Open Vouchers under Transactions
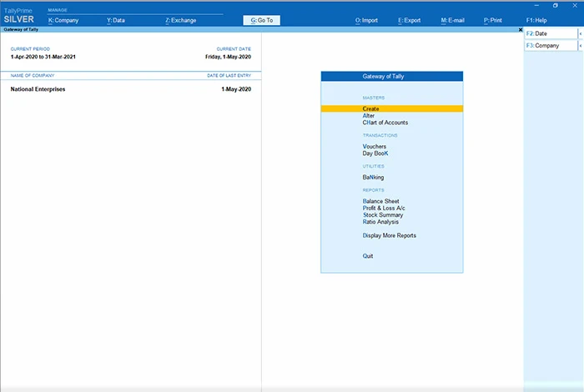This screenshot has width=584, height=392. point(375,146)
